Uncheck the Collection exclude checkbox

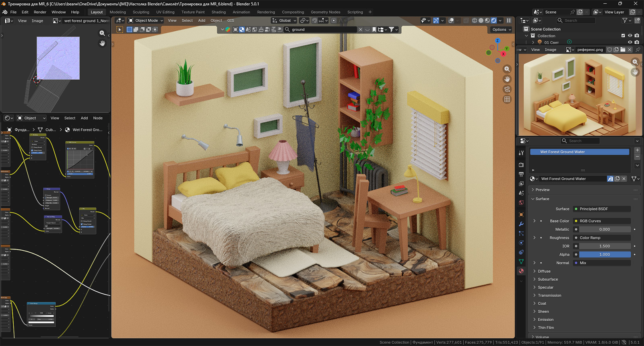coord(623,36)
